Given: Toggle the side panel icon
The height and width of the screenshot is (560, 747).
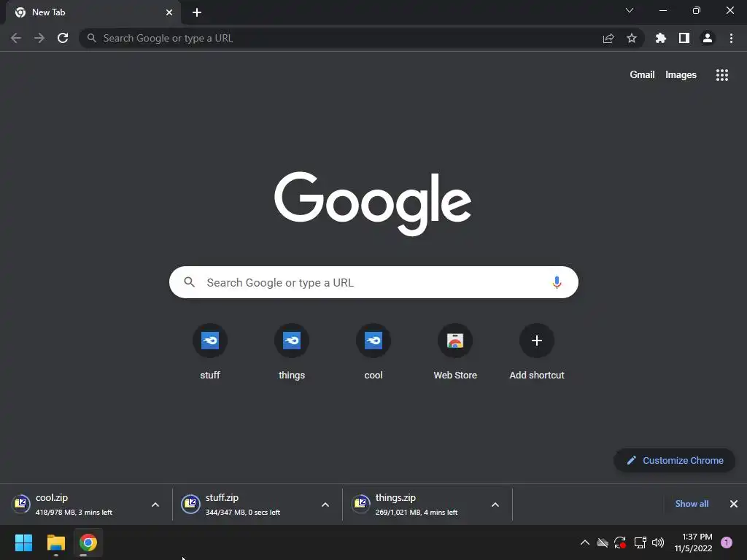Looking at the screenshot, I should click(684, 38).
